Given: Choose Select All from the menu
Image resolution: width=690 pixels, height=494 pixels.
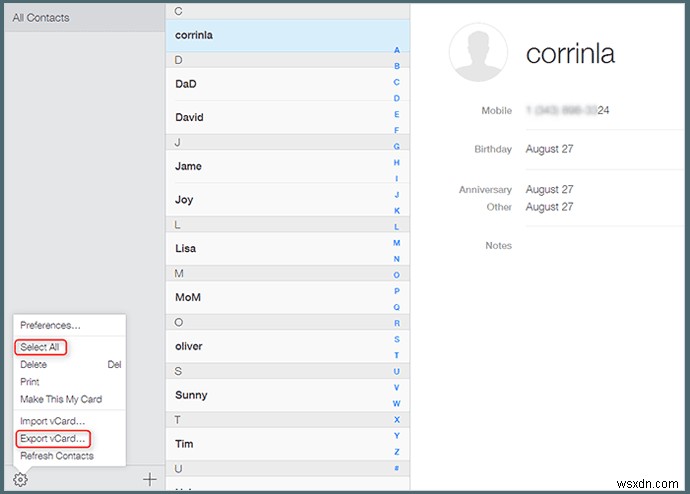Looking at the screenshot, I should (x=40, y=347).
